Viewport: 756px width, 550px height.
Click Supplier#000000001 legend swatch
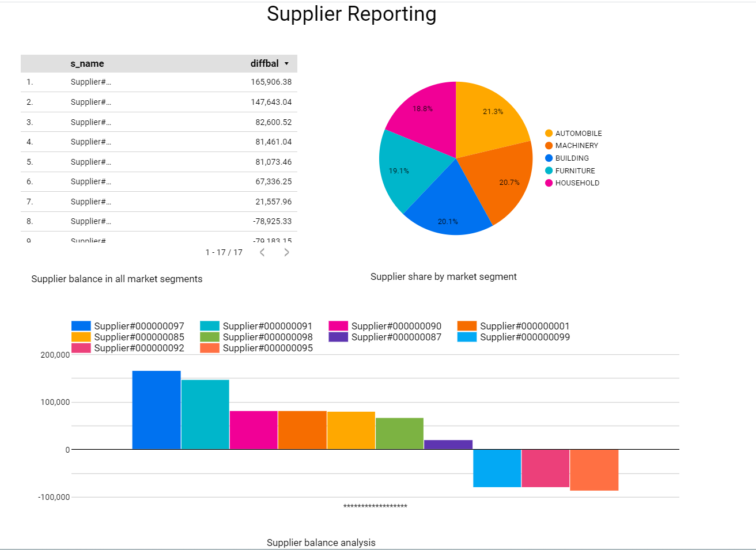[467, 326]
